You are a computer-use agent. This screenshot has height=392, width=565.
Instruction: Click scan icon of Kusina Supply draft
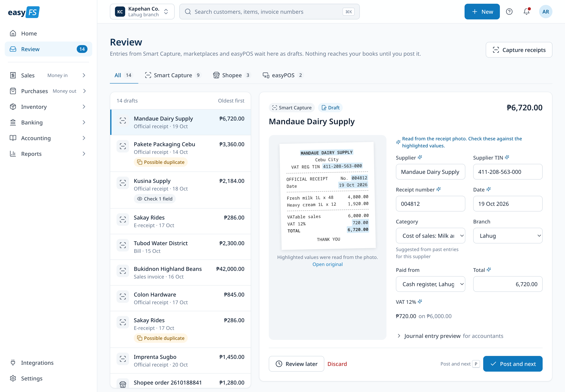pyautogui.click(x=123, y=183)
